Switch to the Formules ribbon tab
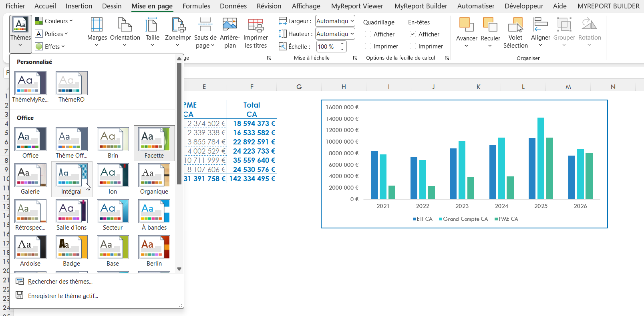This screenshot has height=316, width=644. point(196,6)
